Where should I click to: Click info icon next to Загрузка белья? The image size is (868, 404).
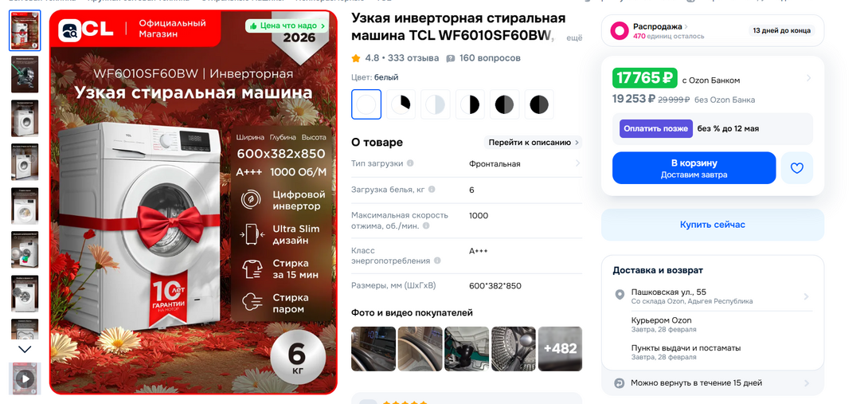(x=432, y=190)
